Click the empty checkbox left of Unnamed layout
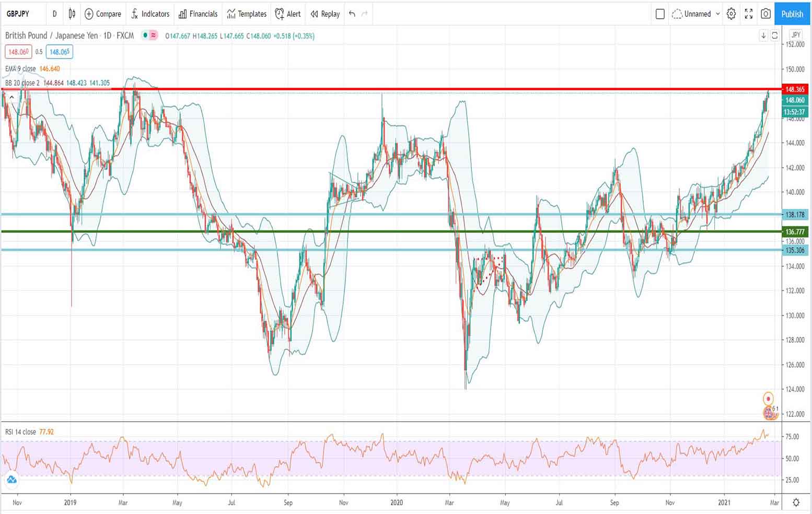The image size is (812, 514). click(x=659, y=14)
